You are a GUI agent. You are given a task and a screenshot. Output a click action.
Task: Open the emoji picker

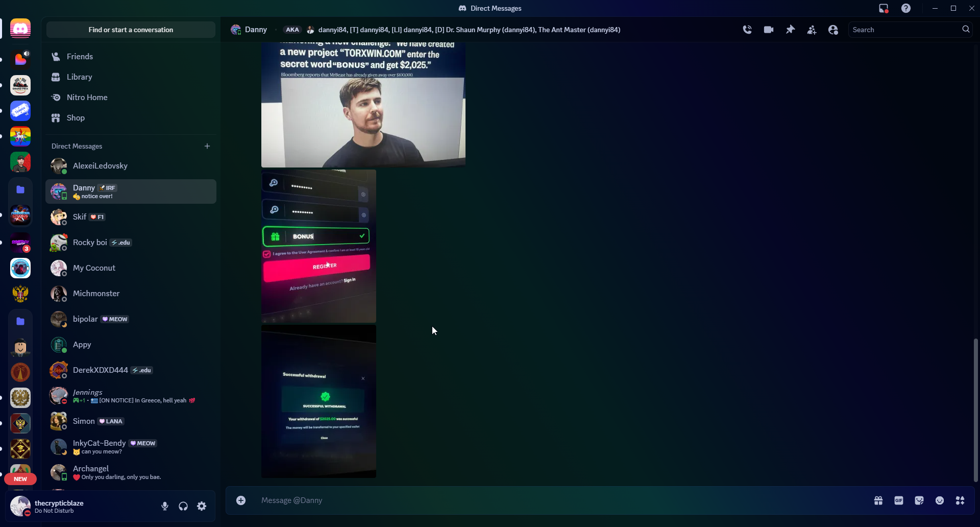(x=940, y=500)
